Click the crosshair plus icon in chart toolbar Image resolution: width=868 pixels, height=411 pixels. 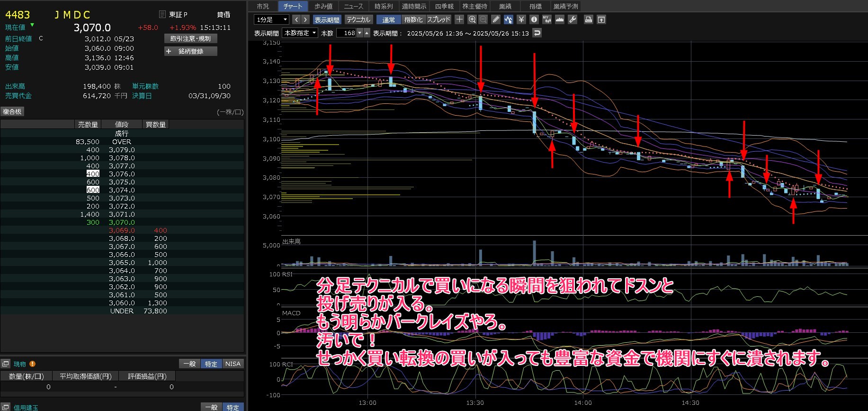click(459, 19)
